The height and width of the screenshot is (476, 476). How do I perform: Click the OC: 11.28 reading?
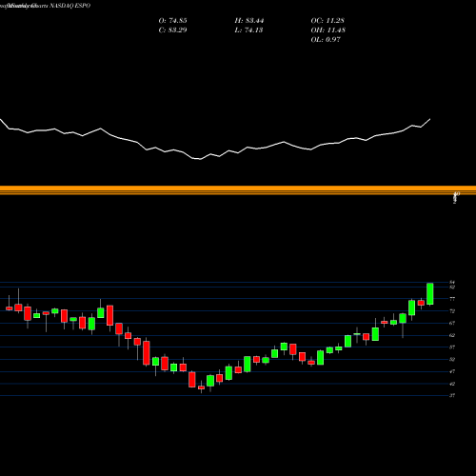(x=327, y=21)
